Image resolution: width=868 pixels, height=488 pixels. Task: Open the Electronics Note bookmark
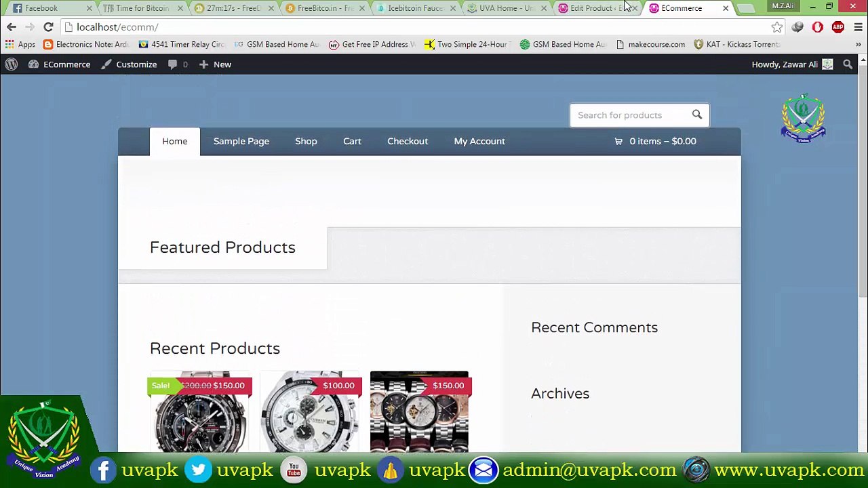[85, 45]
